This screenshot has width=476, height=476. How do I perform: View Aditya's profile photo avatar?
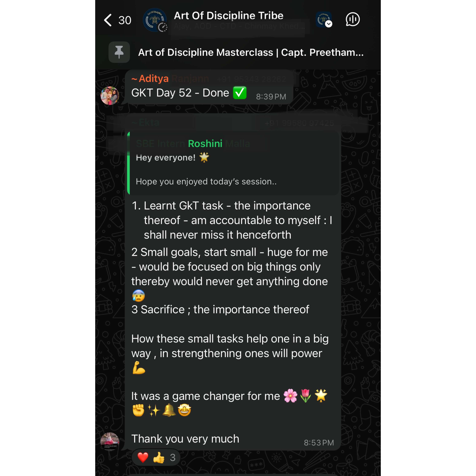pos(110,96)
